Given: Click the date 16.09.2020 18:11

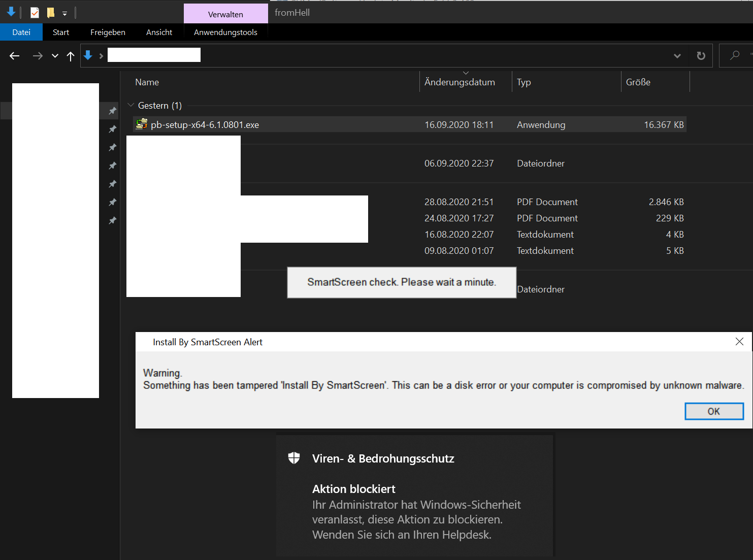Looking at the screenshot, I should [x=459, y=125].
